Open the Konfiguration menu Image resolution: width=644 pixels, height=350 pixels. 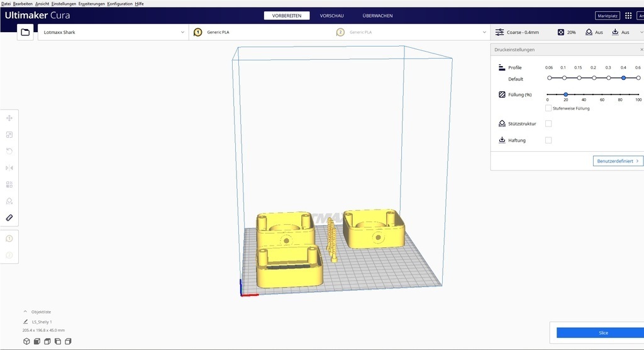120,4
